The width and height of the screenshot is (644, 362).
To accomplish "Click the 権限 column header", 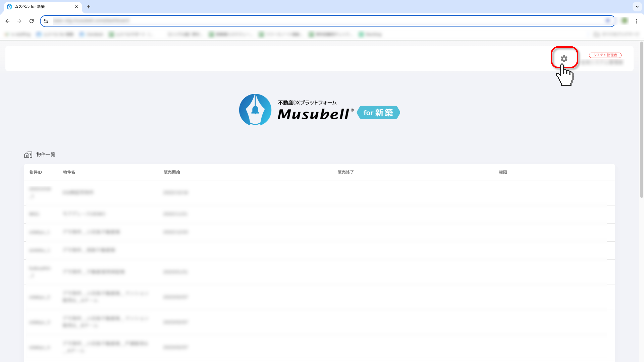I will [x=503, y=172].
